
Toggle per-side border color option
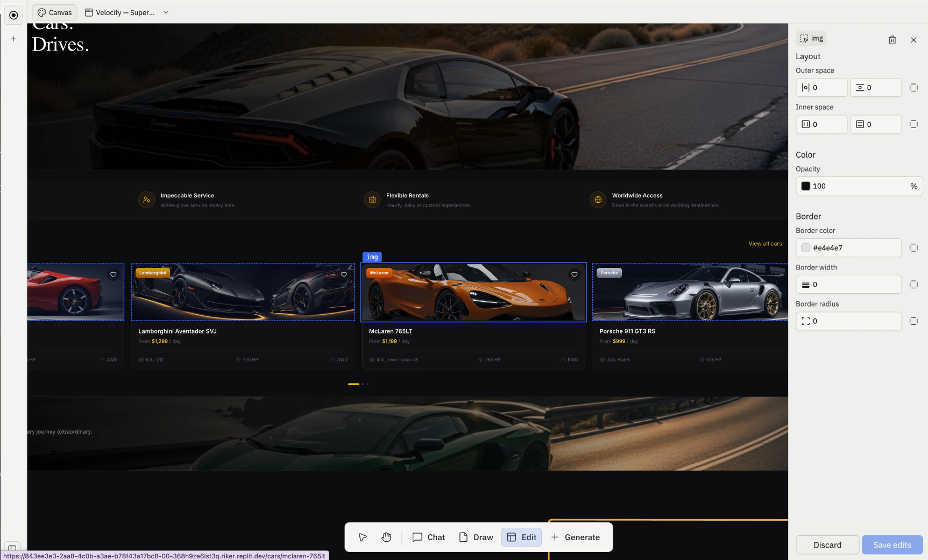(x=913, y=248)
